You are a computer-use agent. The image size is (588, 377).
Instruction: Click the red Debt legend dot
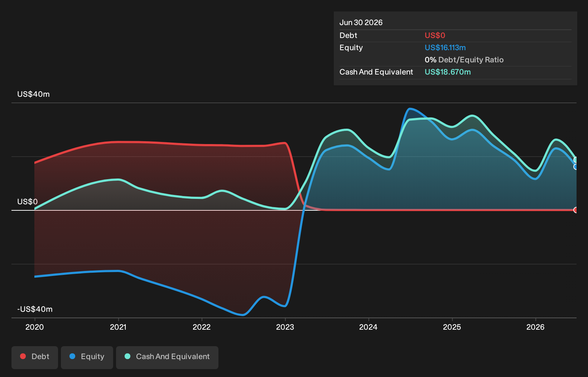click(23, 356)
